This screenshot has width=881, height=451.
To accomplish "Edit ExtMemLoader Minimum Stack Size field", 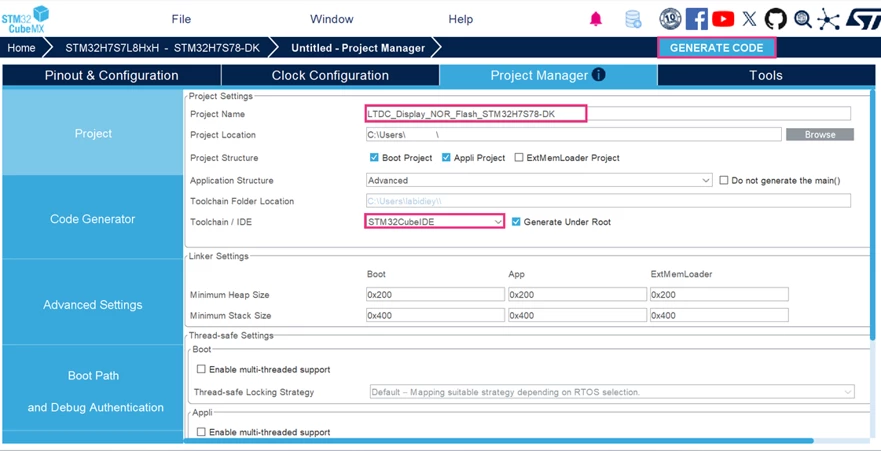I will pos(719,315).
